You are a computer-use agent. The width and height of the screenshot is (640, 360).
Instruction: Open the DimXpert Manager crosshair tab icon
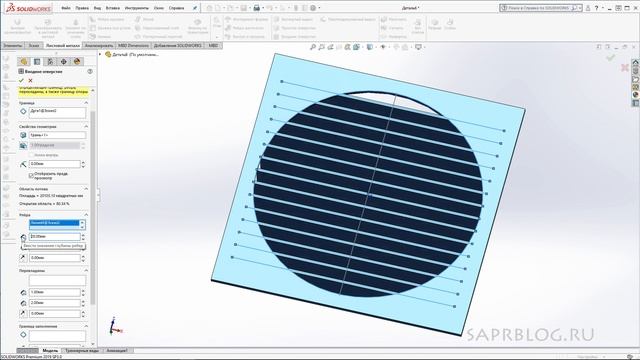pyautogui.click(x=63, y=62)
